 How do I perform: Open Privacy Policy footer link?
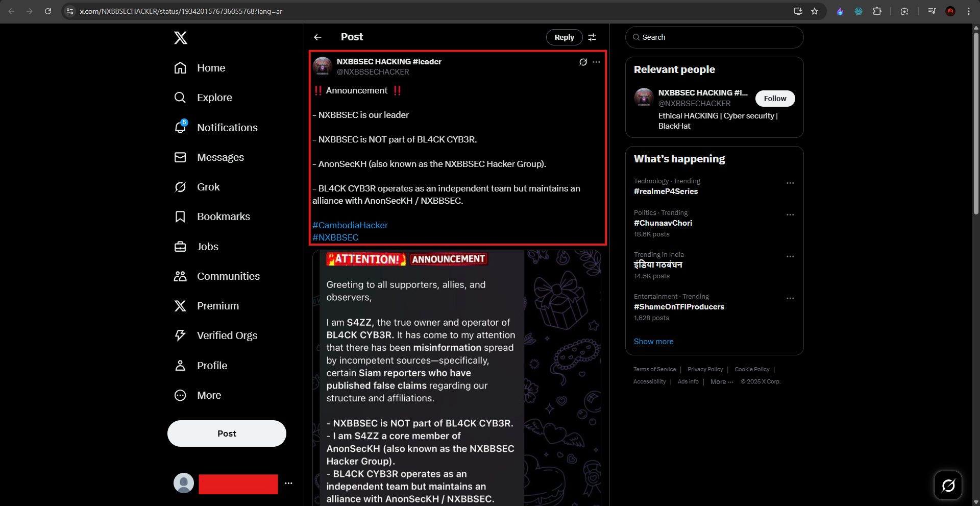tap(705, 370)
